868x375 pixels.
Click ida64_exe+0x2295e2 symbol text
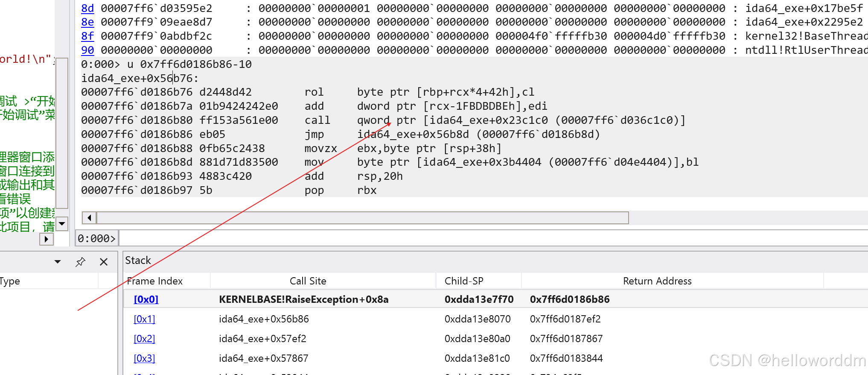[804, 22]
